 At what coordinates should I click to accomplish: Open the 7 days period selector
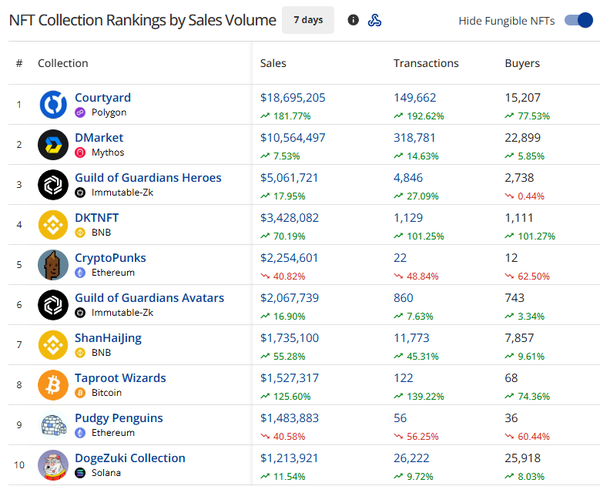click(308, 20)
